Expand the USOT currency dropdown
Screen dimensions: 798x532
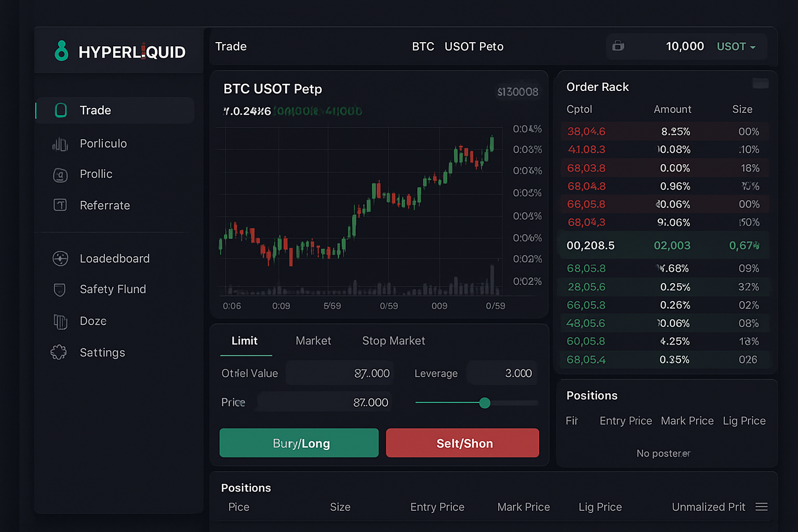click(737, 46)
